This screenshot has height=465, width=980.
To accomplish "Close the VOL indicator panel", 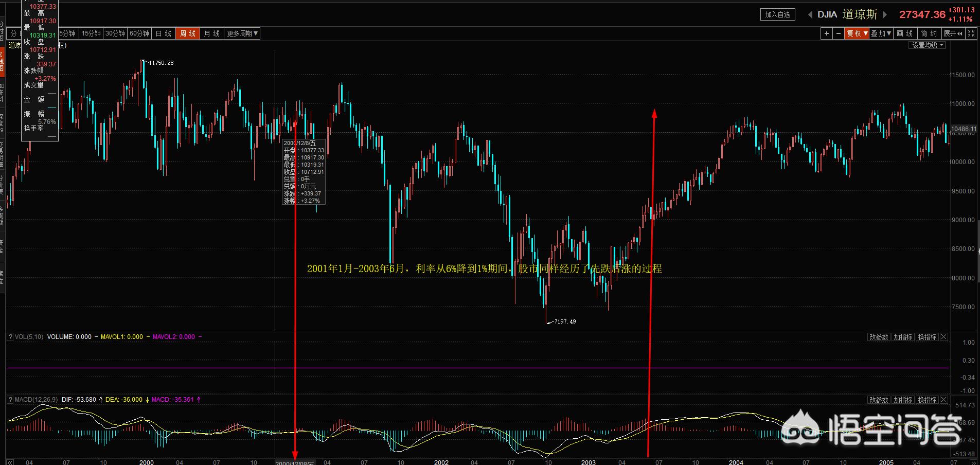I will (x=943, y=337).
